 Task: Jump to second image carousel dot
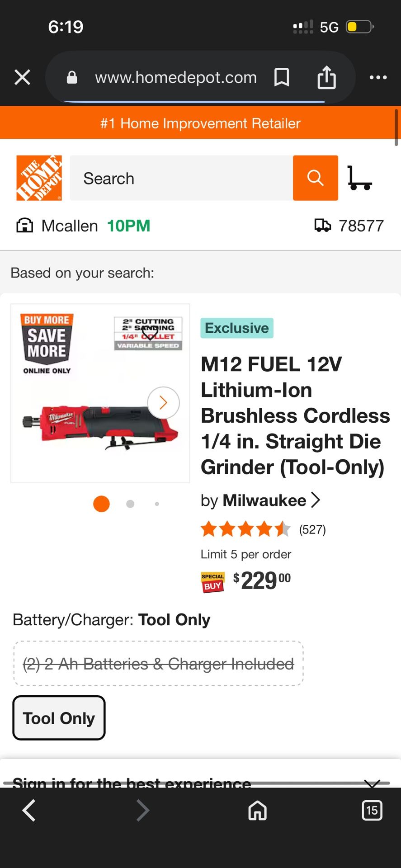(130, 504)
